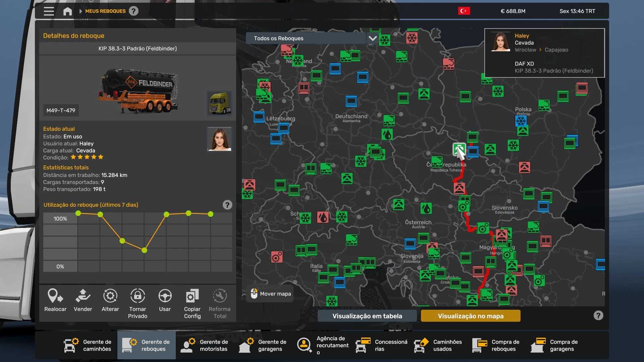Click the DAF truck thumbnail
The height and width of the screenshot is (362, 644).
coord(220,103)
